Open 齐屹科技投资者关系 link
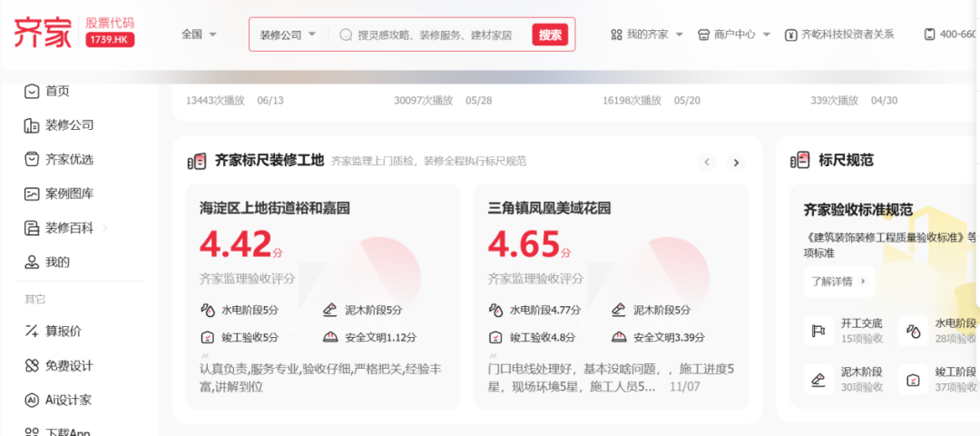Image resolution: width=980 pixels, height=436 pixels. coord(840,35)
